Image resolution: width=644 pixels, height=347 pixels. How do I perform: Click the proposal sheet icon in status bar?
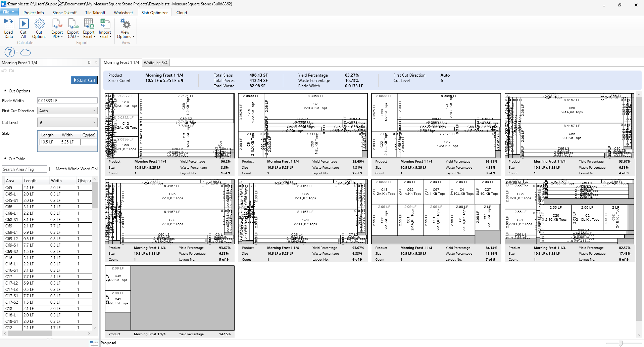pyautogui.click(x=94, y=343)
